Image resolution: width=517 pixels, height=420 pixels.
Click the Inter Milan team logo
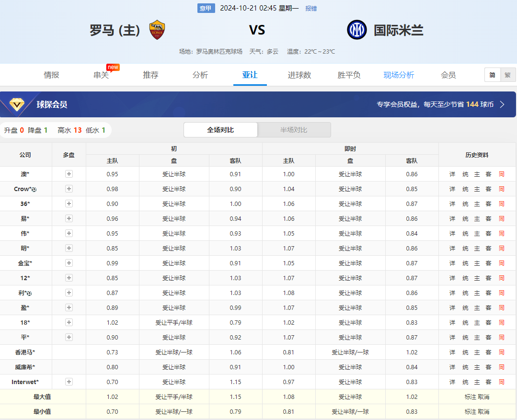pyautogui.click(x=357, y=30)
